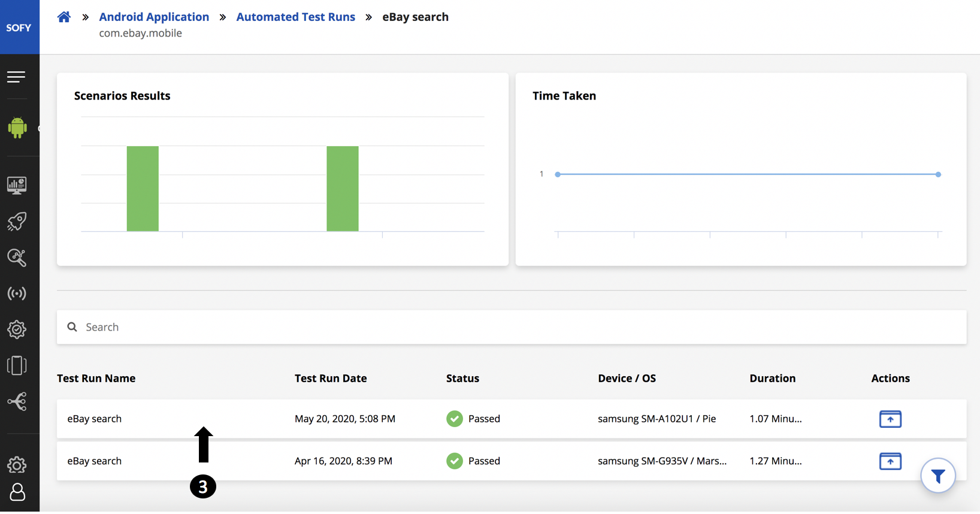Click second green bar in Scenarios Results
Image resolution: width=980 pixels, height=514 pixels.
[x=343, y=189]
